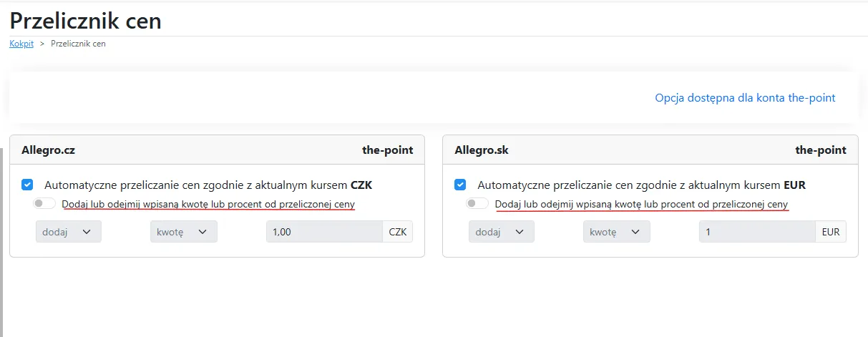
Task: Click 'the-point' account name in Allegro.cz header
Action: click(x=388, y=150)
